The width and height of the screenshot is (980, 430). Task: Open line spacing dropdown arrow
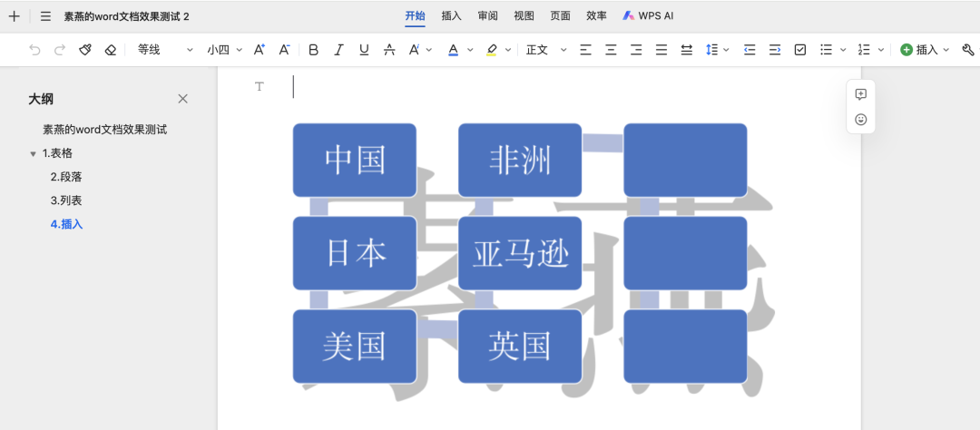point(726,50)
